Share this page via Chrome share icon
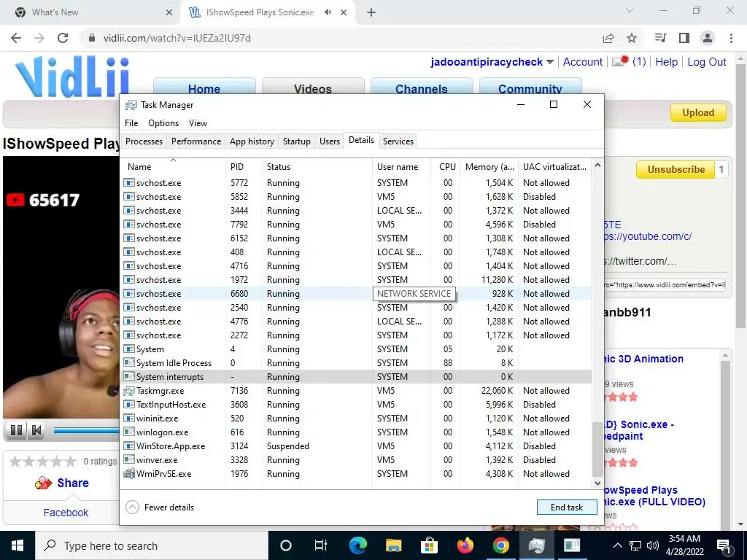The width and height of the screenshot is (747, 560). coord(608,38)
